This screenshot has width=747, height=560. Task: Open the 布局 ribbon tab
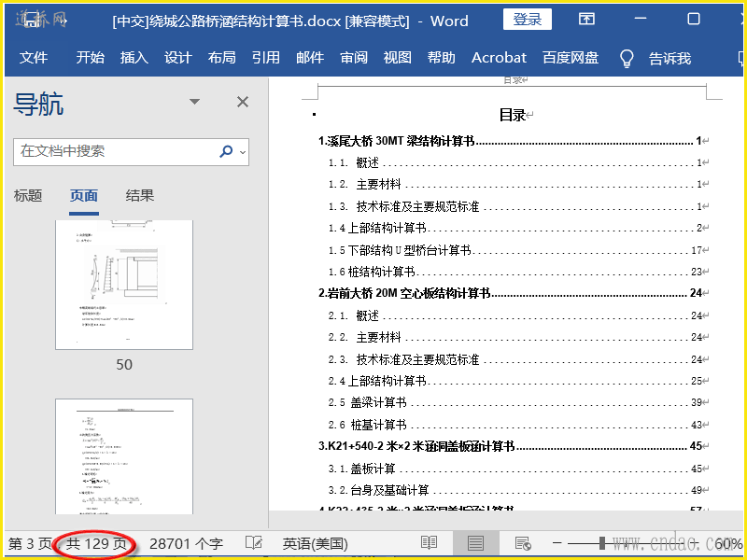click(x=221, y=58)
